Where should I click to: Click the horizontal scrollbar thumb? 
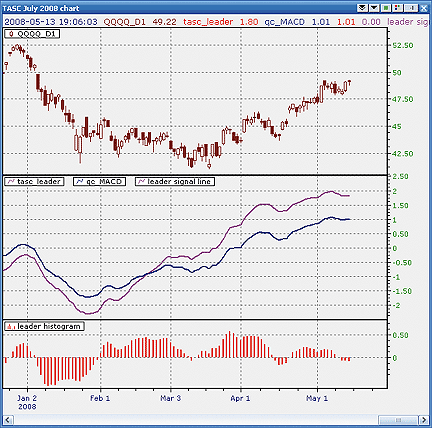coord(398,419)
